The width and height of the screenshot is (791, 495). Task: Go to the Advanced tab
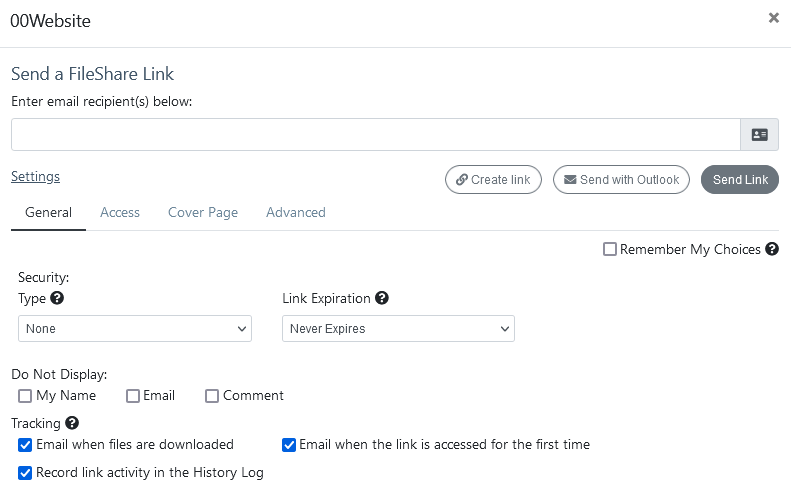point(296,212)
